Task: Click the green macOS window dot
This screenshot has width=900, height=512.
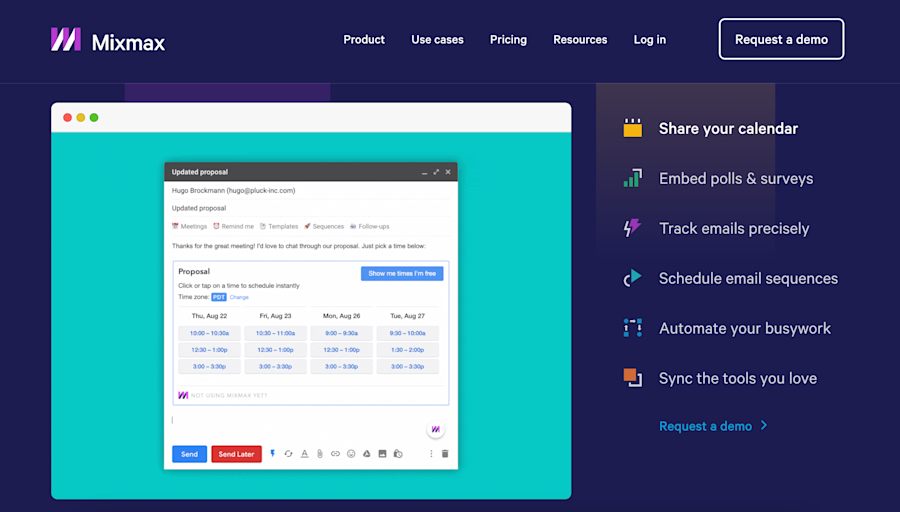Action: [x=94, y=118]
